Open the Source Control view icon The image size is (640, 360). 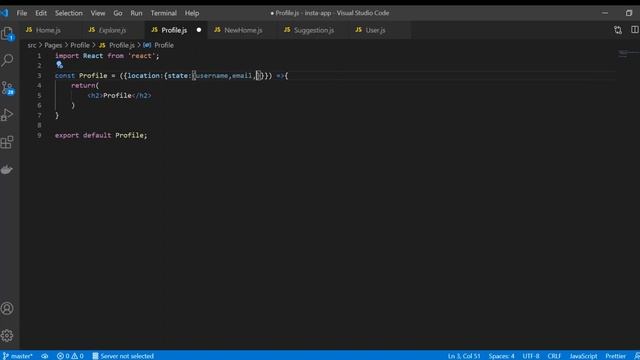click(x=7, y=88)
